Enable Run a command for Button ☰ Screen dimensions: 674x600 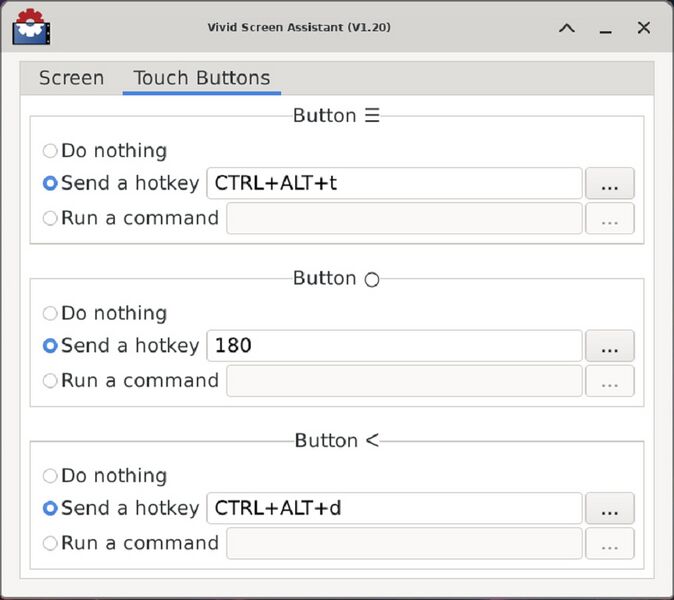[50, 218]
